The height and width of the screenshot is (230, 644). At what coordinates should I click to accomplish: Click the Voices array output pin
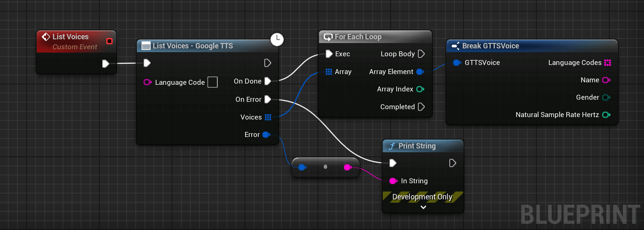coord(268,117)
